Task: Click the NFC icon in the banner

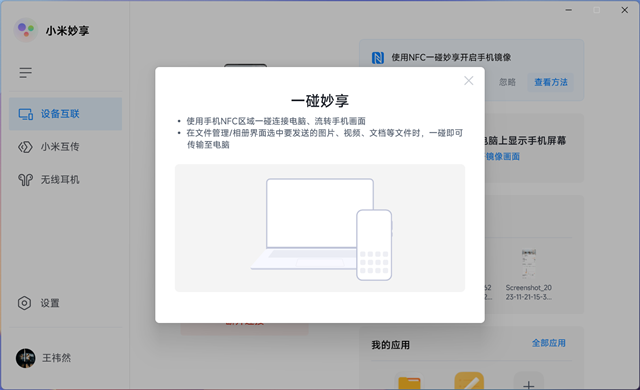Action: click(x=378, y=58)
